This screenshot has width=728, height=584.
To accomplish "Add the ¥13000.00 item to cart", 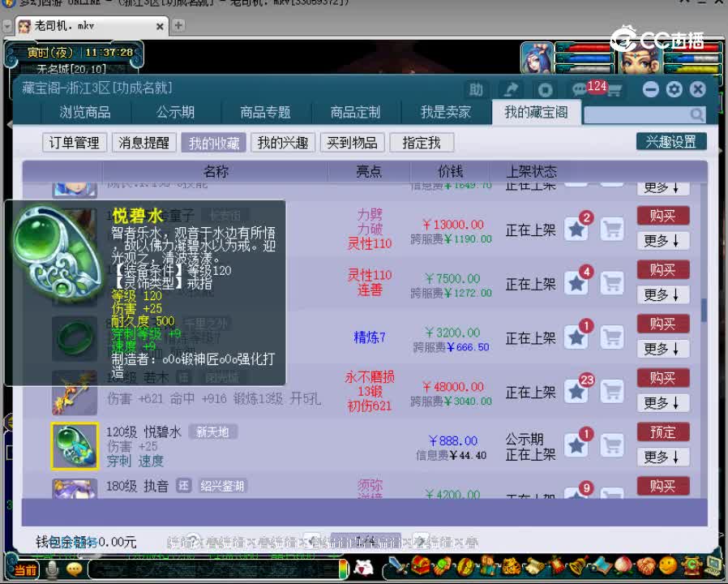I will 612,230.
